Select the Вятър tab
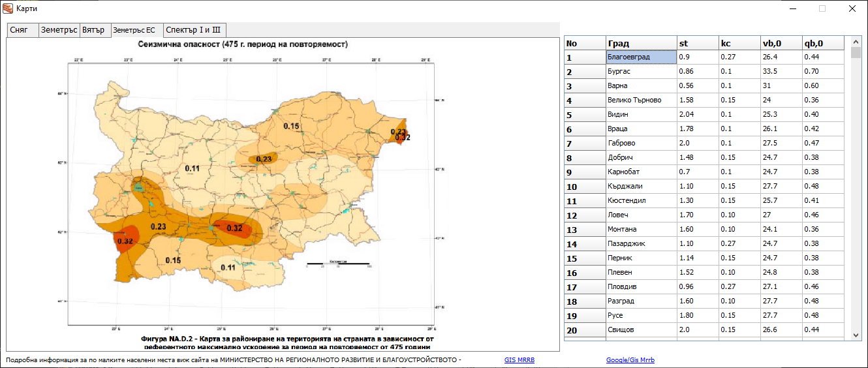The width and height of the screenshot is (868, 368). coord(95,30)
